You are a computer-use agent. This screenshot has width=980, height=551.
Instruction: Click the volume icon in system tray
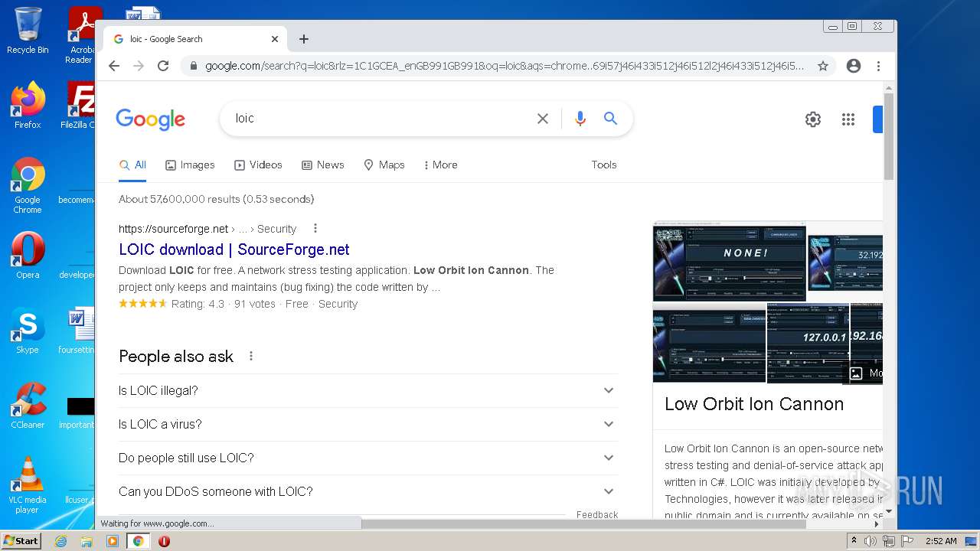pyautogui.click(x=871, y=541)
